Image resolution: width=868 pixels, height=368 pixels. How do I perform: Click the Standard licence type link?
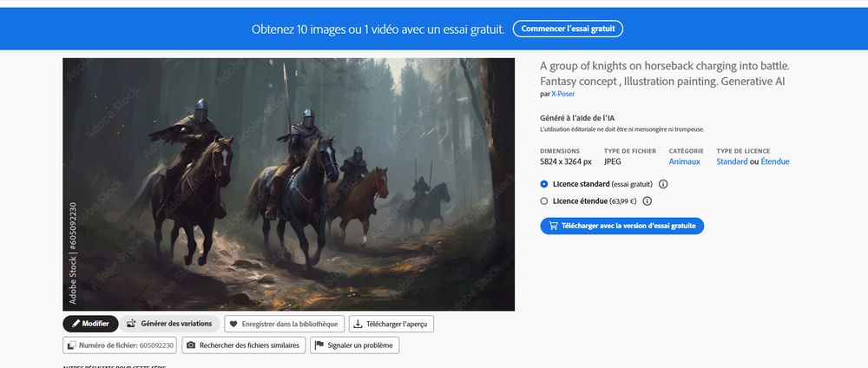pos(732,161)
